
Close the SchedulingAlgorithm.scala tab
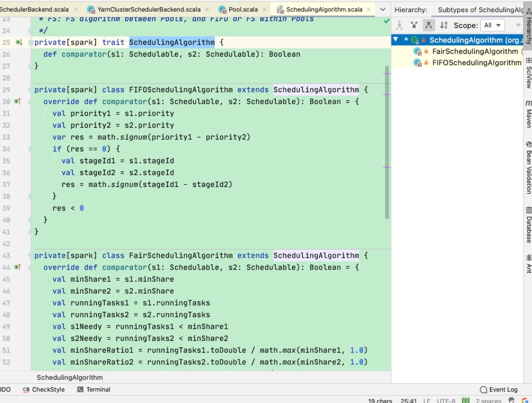point(369,9)
